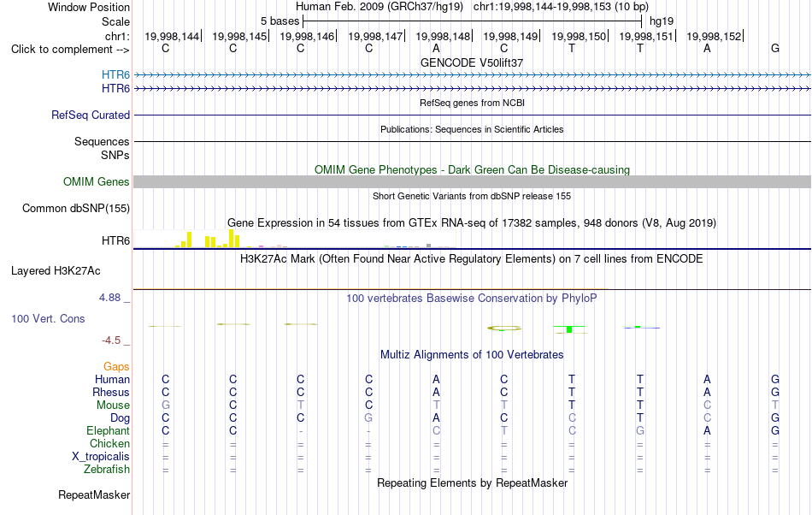This screenshot has height=515, width=812.
Task: Click the HTR6 GTEx expression label
Action: coord(115,241)
